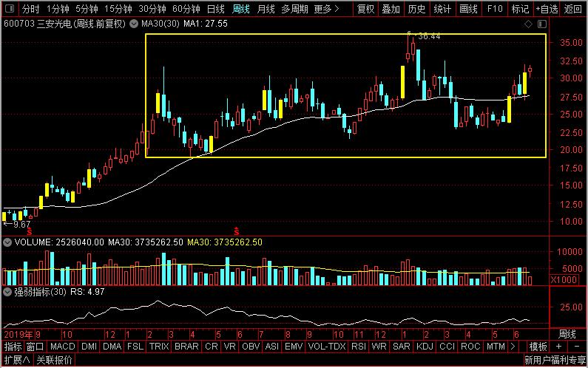Click the panel toggle icon left of 分时
Viewport: 588px width, 368px height.
(x=10, y=8)
